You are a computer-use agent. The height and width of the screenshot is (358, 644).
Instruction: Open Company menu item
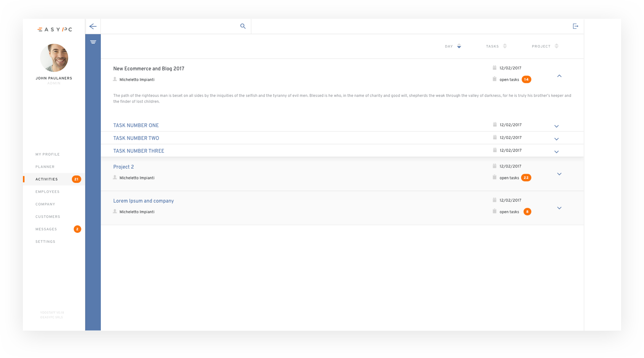click(x=45, y=204)
